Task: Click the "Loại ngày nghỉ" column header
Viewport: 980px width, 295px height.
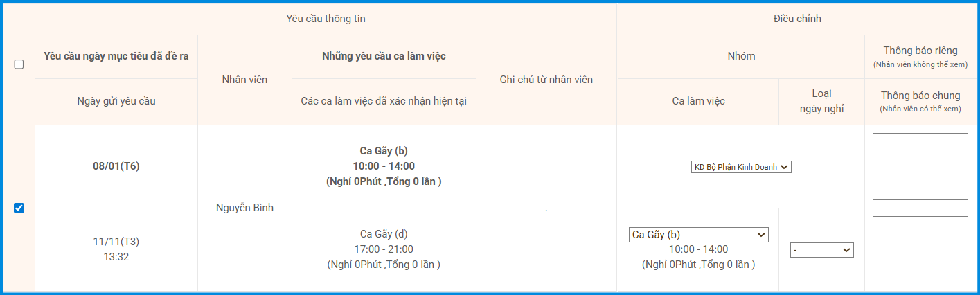Action: coord(821,101)
